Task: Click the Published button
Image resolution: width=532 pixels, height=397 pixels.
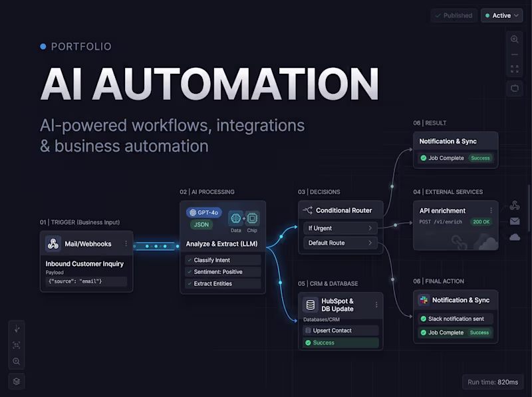Action: [x=454, y=15]
